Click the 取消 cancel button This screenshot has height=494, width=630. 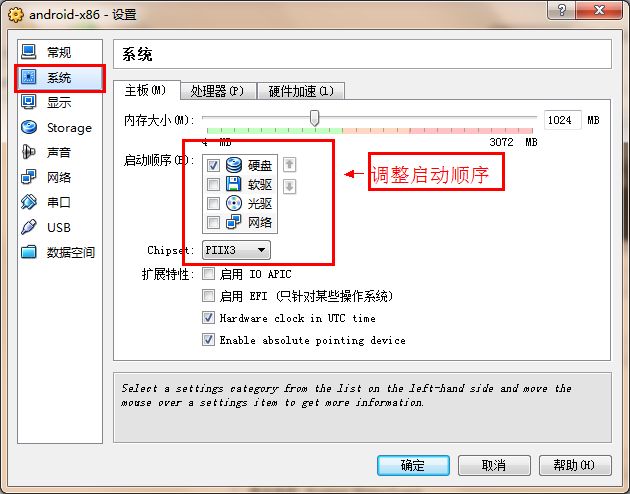tap(494, 465)
